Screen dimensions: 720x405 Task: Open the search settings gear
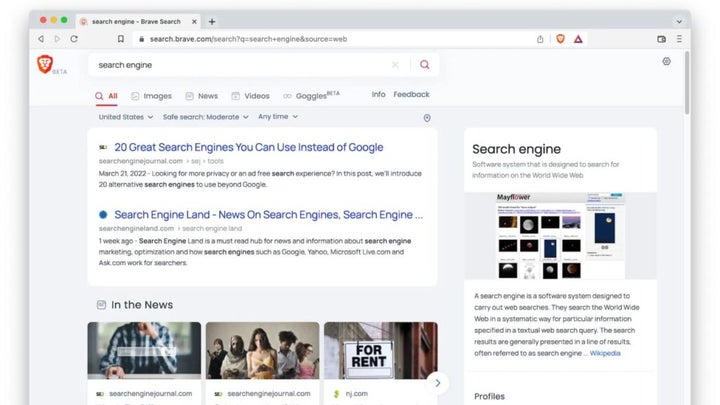pos(667,62)
